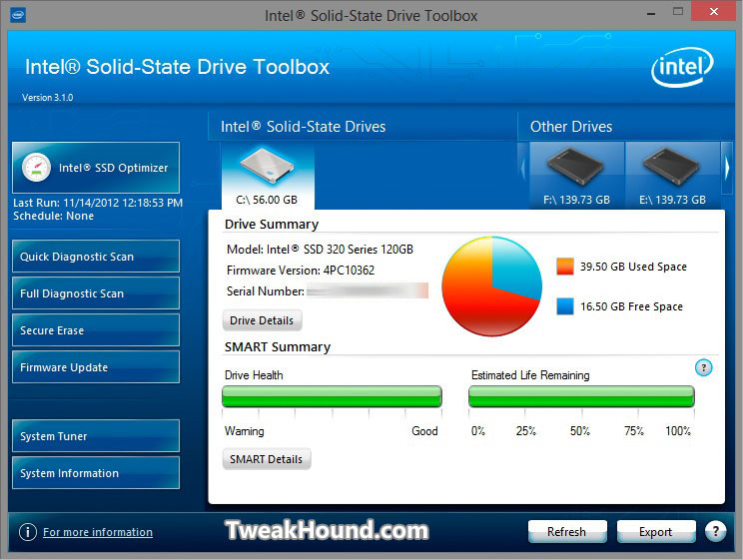Show previous drives with left arrow
This screenshot has height=560, width=743.
coord(523,168)
